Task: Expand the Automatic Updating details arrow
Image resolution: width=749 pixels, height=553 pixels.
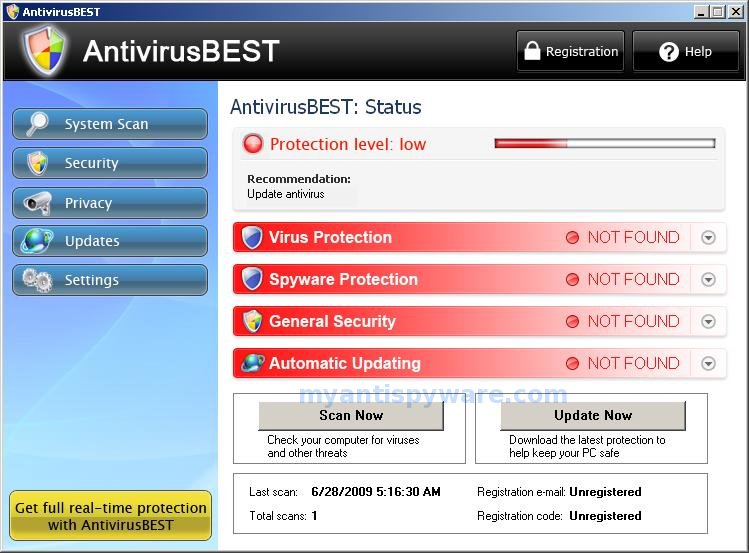Action: [708, 363]
